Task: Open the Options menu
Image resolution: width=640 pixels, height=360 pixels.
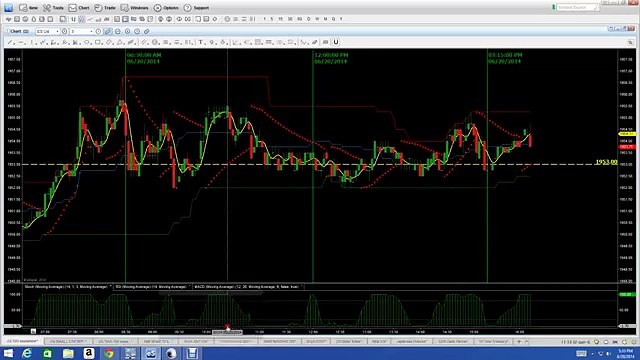Action: 166,8
